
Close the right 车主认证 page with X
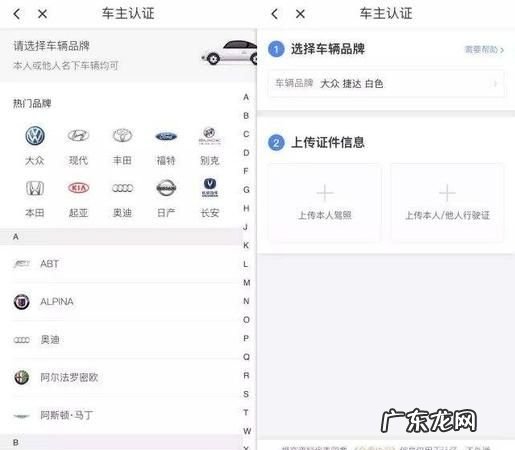[300, 14]
